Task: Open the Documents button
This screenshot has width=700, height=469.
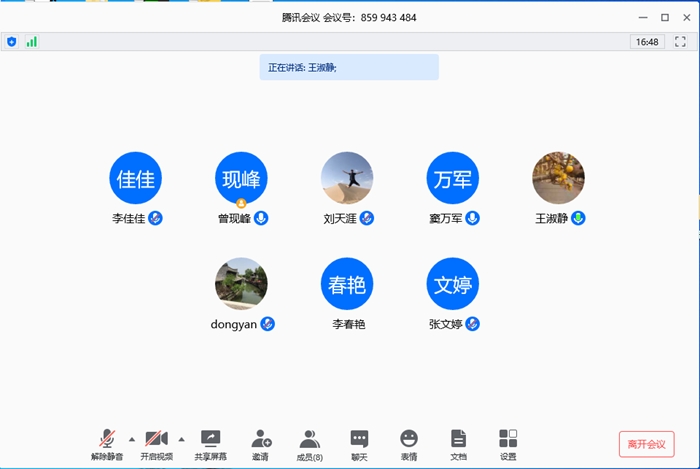Action: 458,444
